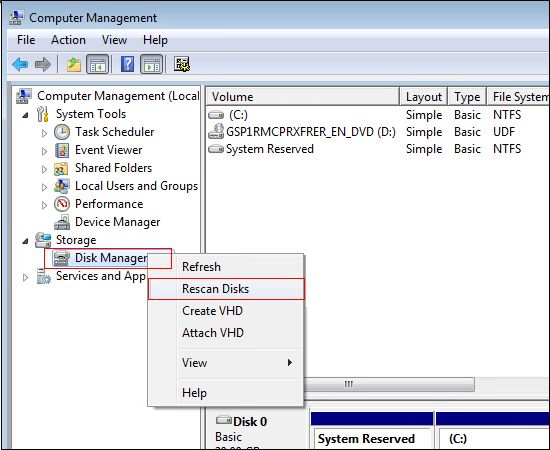Image resolution: width=550 pixels, height=450 pixels.
Task: Click the horizontal scrollbar thumb
Action: point(389,384)
